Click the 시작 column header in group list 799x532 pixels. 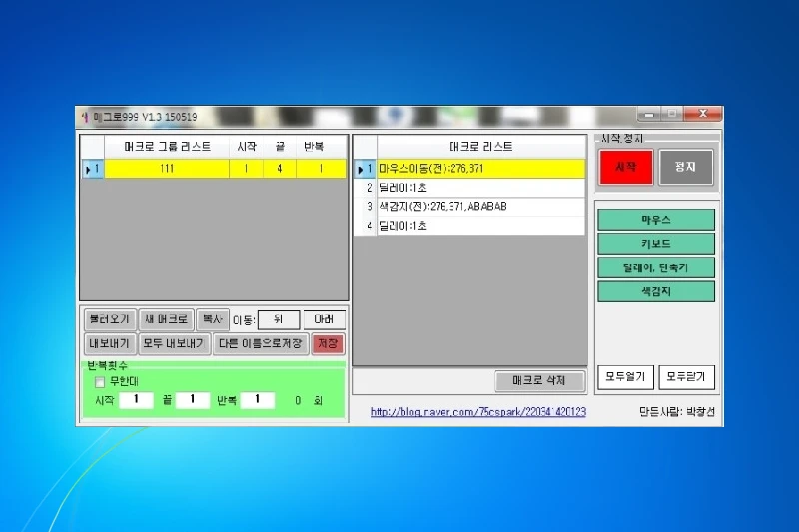click(246, 147)
